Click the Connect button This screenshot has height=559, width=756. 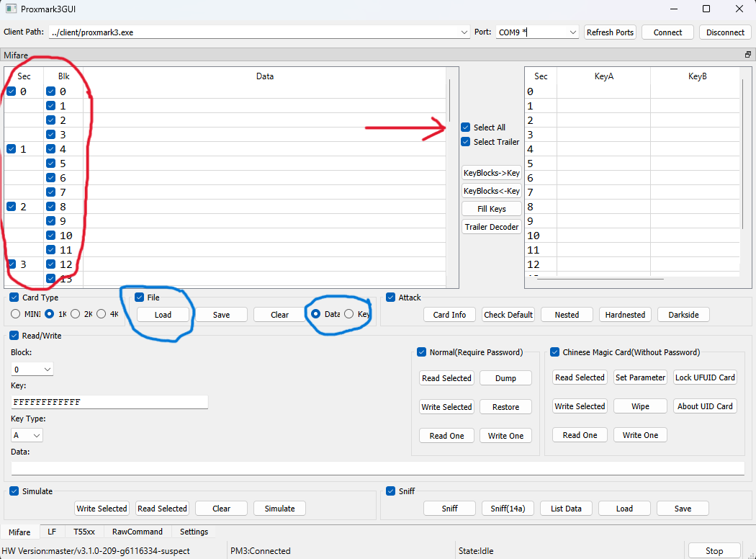667,32
